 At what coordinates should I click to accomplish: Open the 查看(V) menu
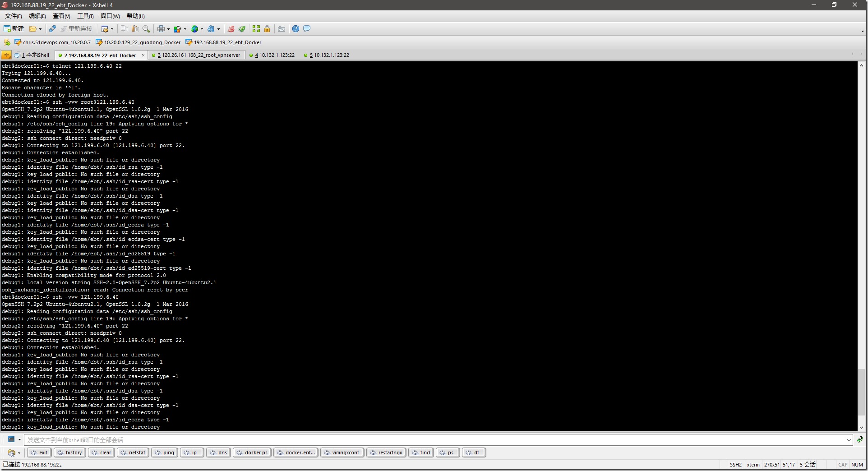point(61,16)
